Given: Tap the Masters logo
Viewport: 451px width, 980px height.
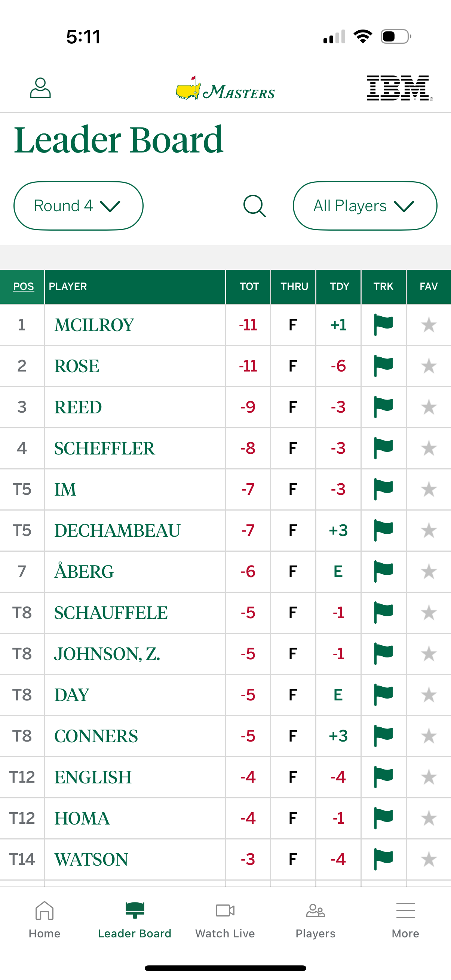Looking at the screenshot, I should (225, 90).
